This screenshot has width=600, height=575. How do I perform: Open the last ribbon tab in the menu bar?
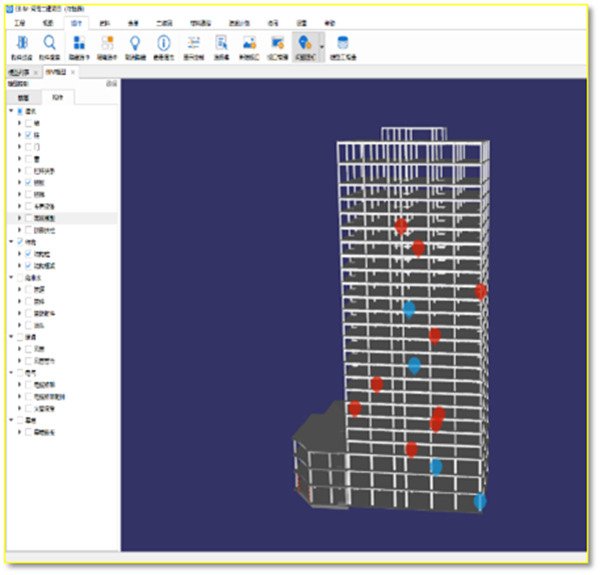point(330,23)
